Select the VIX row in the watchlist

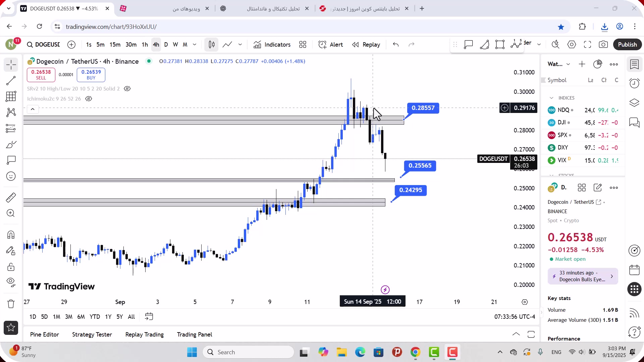click(x=583, y=160)
